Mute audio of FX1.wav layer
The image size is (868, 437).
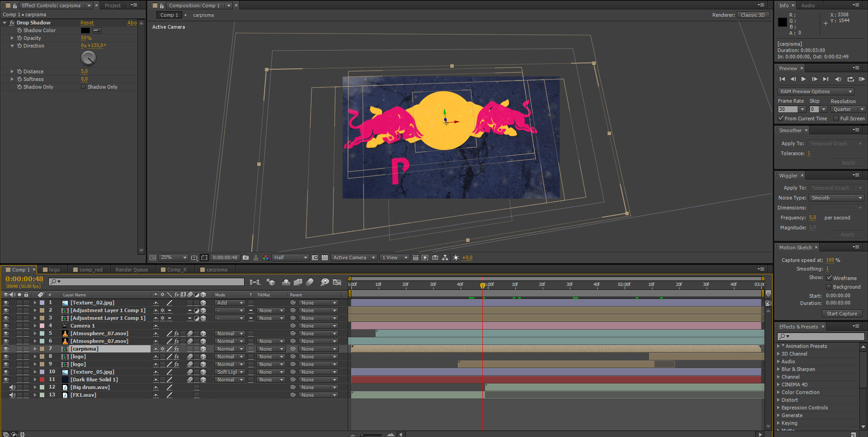point(12,395)
